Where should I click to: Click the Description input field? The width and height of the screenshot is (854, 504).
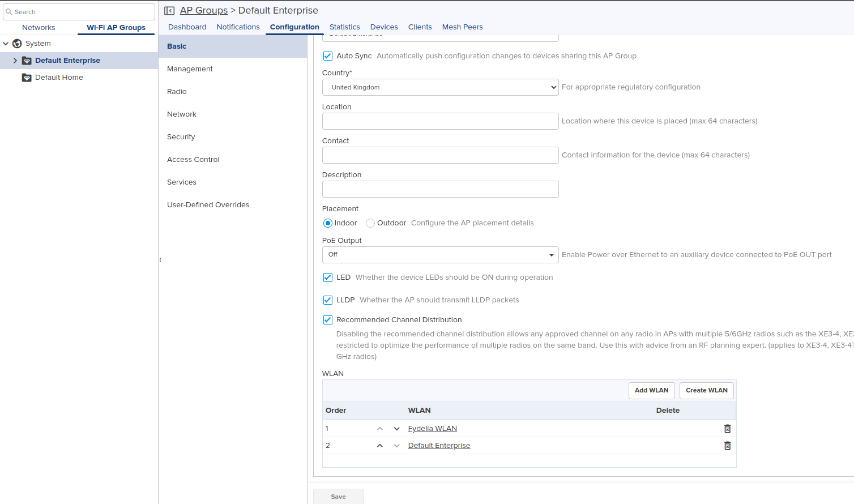point(440,189)
